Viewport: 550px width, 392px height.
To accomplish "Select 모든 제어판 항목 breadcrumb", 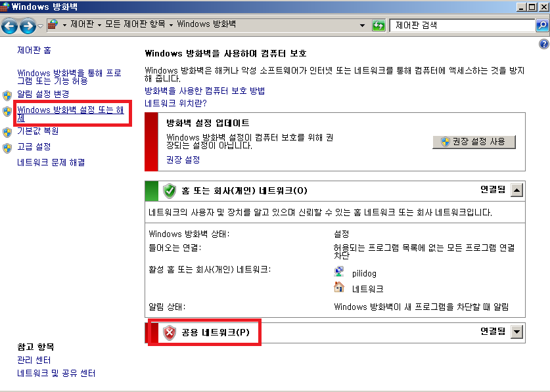I will [x=135, y=24].
